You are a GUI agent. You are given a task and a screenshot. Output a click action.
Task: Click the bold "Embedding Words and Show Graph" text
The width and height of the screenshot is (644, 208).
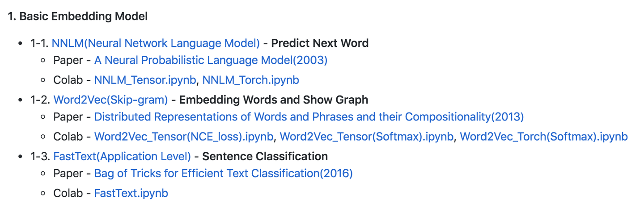[x=274, y=100]
